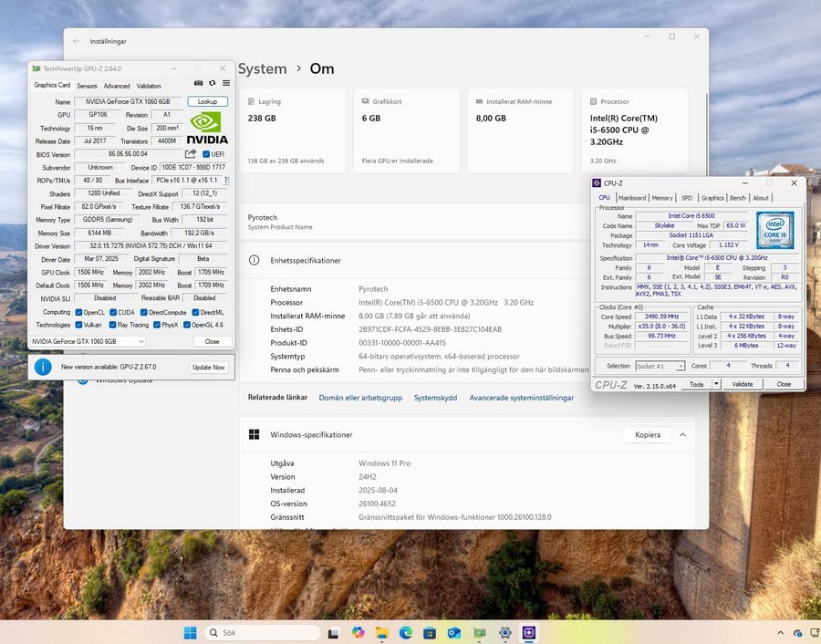Screen dimensions: 821x644
Task: Click the GPU-Z refresh icon
Action: (x=212, y=83)
